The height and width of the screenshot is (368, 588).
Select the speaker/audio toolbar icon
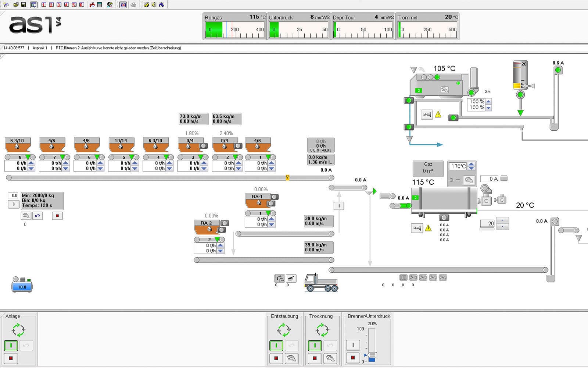click(154, 5)
